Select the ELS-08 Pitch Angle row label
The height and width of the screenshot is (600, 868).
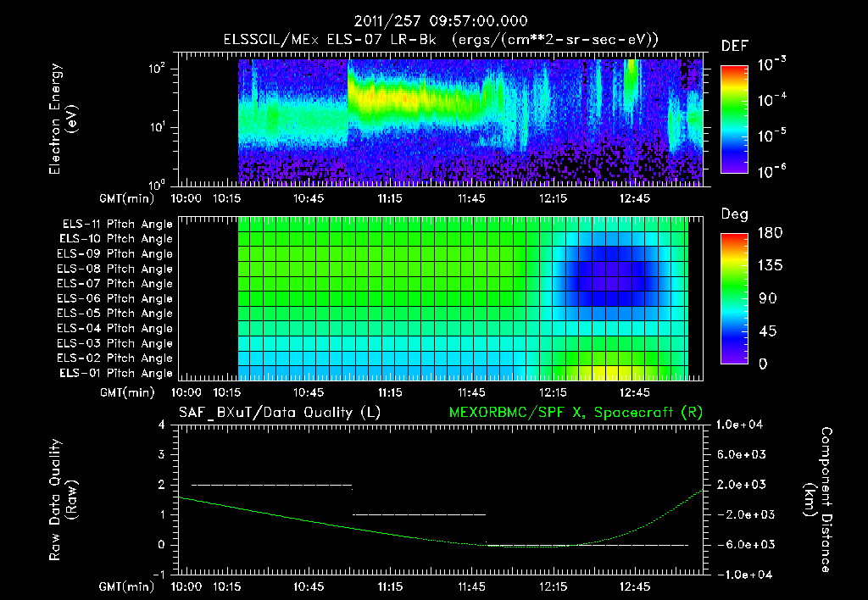[x=114, y=269]
